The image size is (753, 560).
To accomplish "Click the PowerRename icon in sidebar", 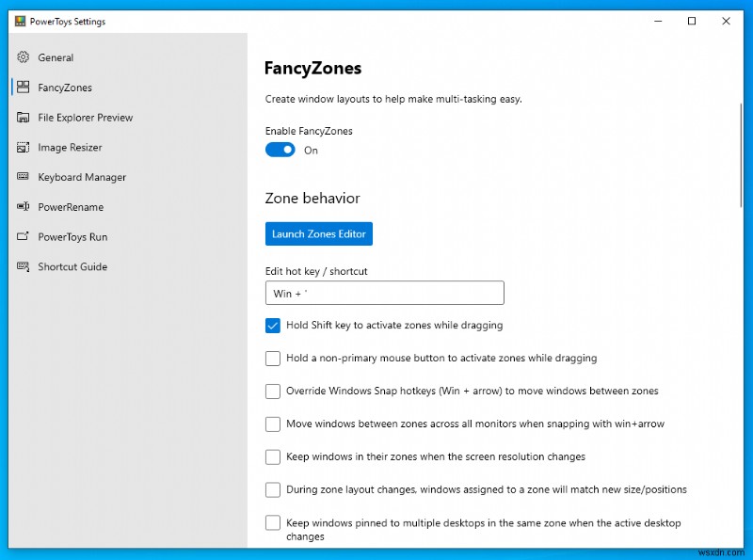I will [x=23, y=207].
